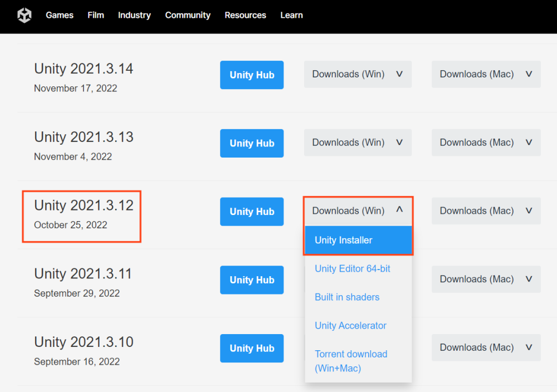Click Unity Hub button for Unity 2021.3.14
This screenshot has width=557, height=392.
pyautogui.click(x=252, y=75)
